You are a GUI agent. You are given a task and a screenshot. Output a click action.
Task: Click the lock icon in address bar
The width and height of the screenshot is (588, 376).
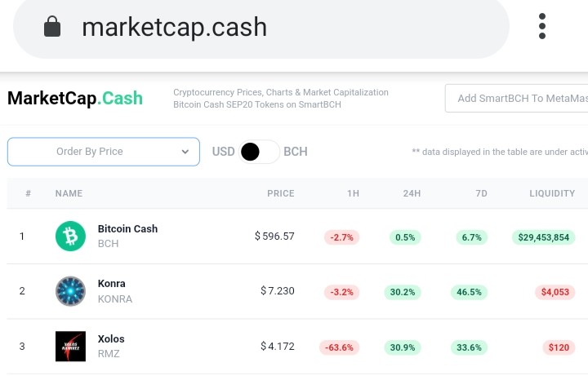pyautogui.click(x=52, y=27)
